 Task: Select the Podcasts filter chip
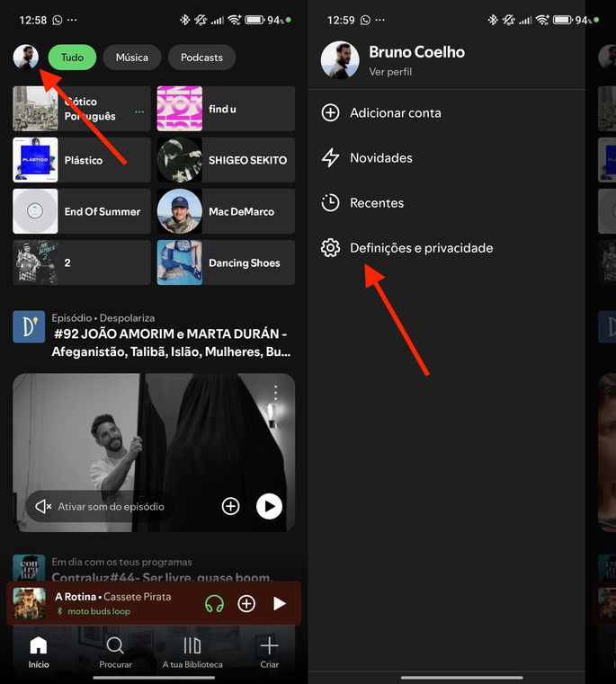[201, 58]
